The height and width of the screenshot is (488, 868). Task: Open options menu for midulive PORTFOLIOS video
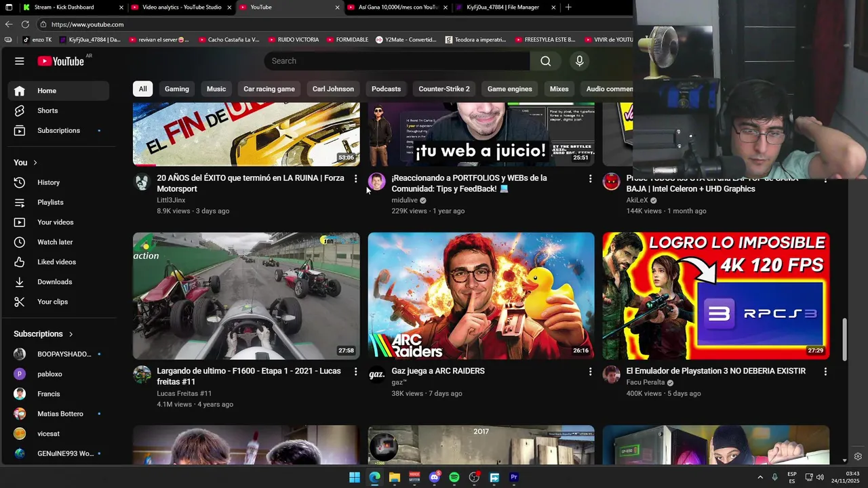[590, 178]
